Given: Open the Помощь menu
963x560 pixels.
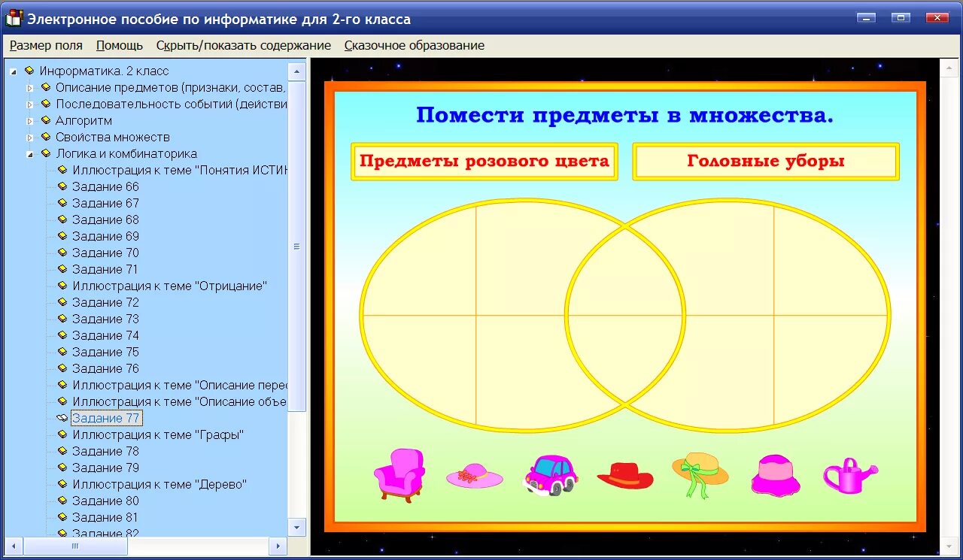Looking at the screenshot, I should click(x=120, y=45).
